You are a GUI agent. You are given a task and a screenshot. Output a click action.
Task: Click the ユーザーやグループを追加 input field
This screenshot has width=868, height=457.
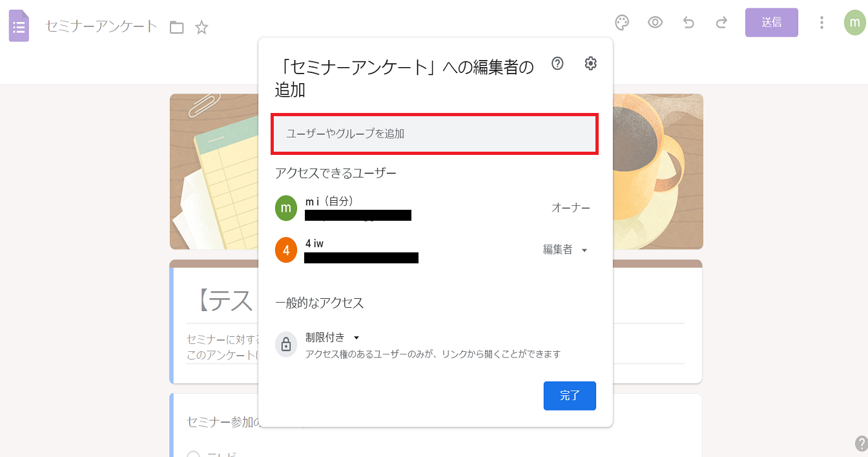(x=435, y=134)
